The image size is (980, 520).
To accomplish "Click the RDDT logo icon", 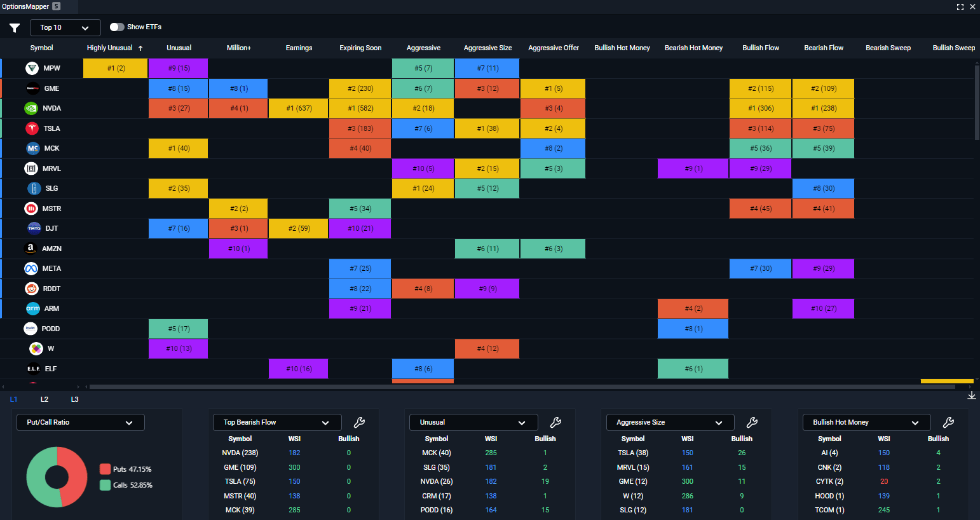I will click(x=32, y=289).
